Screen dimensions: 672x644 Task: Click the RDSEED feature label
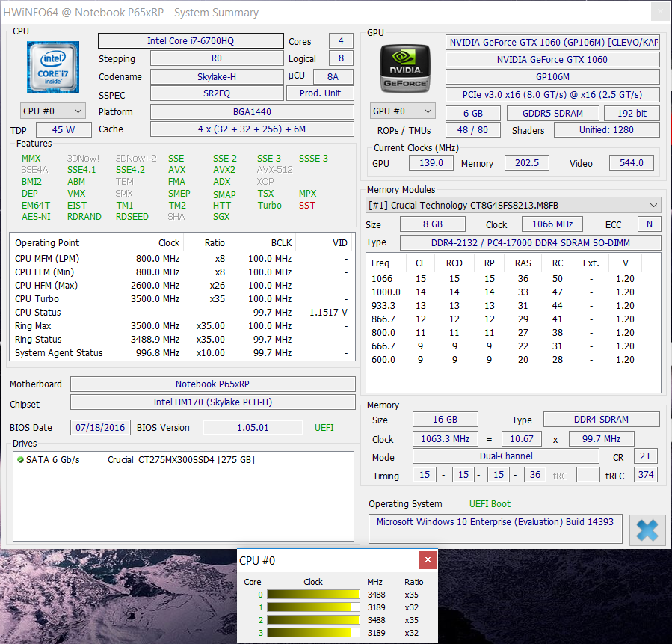pyautogui.click(x=132, y=217)
